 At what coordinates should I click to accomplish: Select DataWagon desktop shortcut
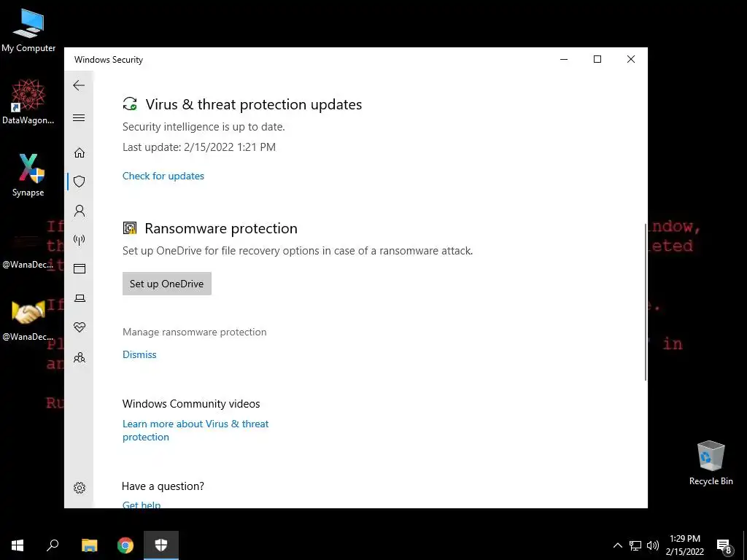[x=28, y=102]
